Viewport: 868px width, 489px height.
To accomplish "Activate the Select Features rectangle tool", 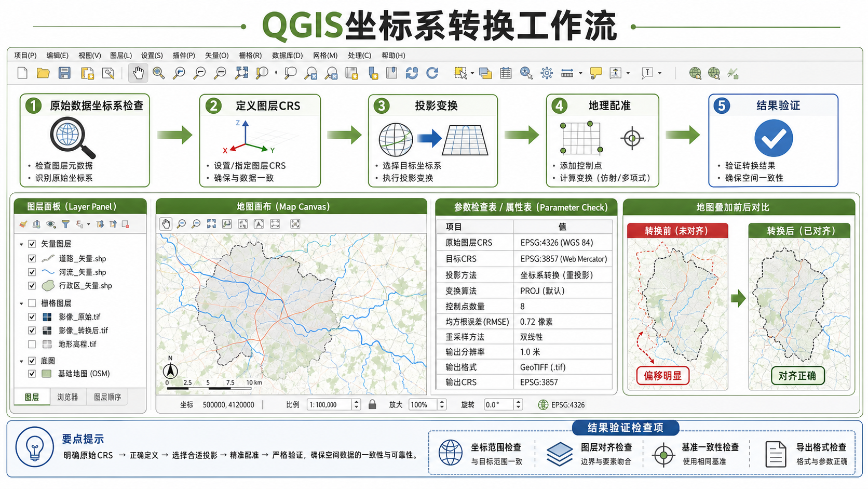I will point(460,73).
